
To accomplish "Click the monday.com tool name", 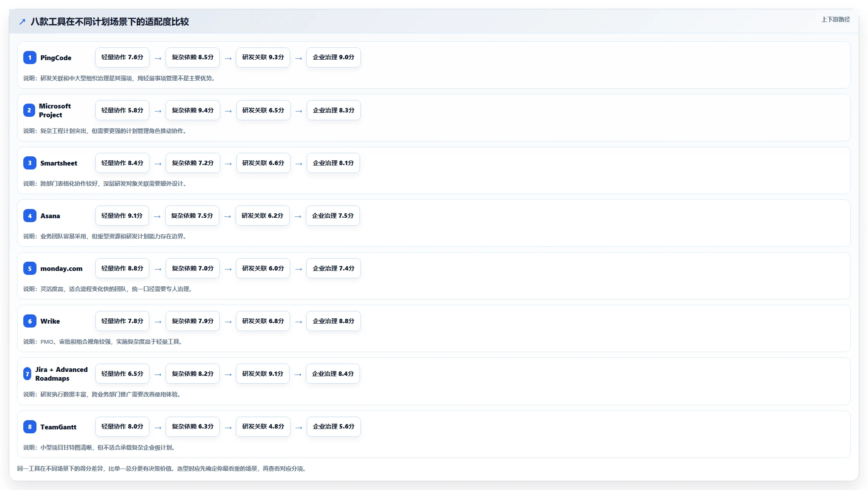I will point(62,268).
